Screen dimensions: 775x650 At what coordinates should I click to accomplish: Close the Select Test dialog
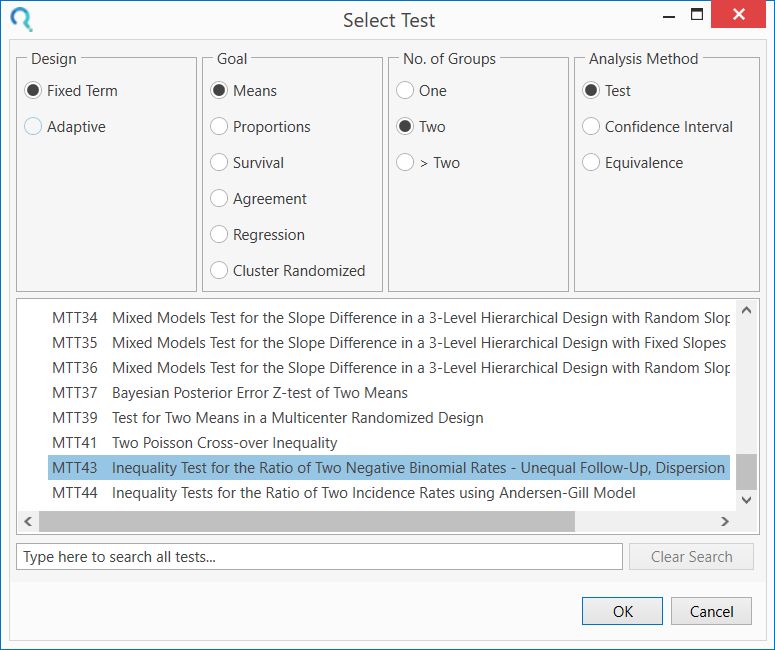click(738, 14)
